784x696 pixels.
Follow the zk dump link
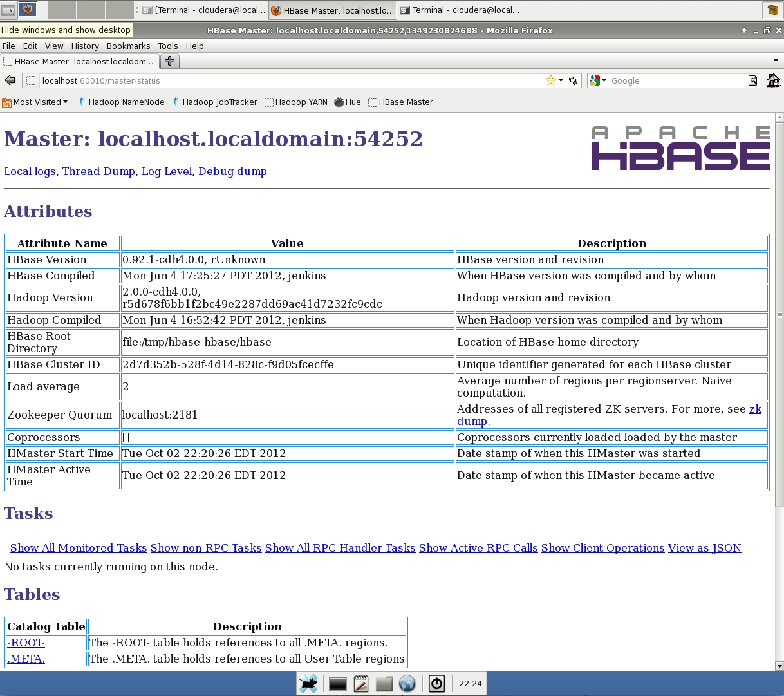(755, 409)
